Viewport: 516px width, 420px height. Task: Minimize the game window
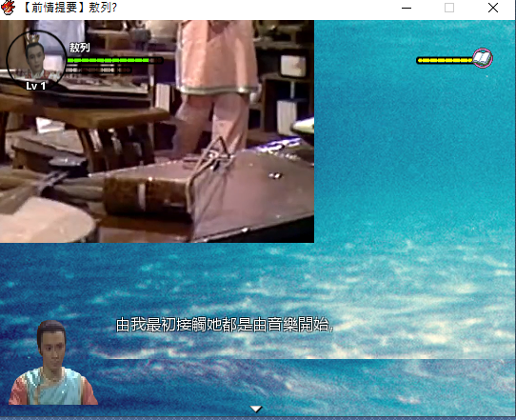coord(407,8)
